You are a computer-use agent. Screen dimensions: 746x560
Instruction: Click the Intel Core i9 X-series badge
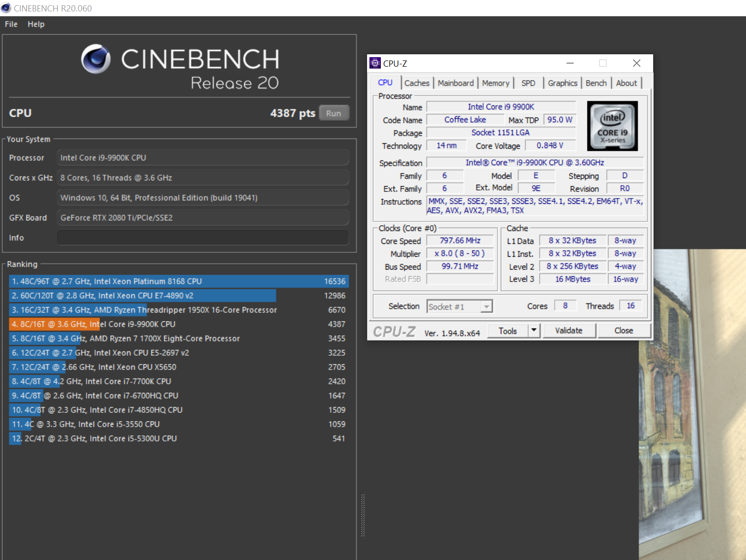[x=612, y=126]
